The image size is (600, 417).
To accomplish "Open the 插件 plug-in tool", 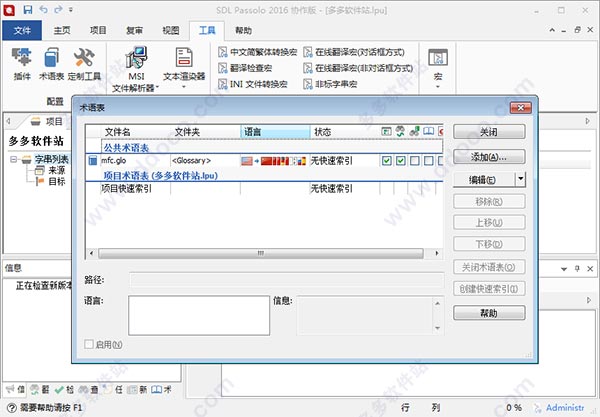I will coord(21,64).
